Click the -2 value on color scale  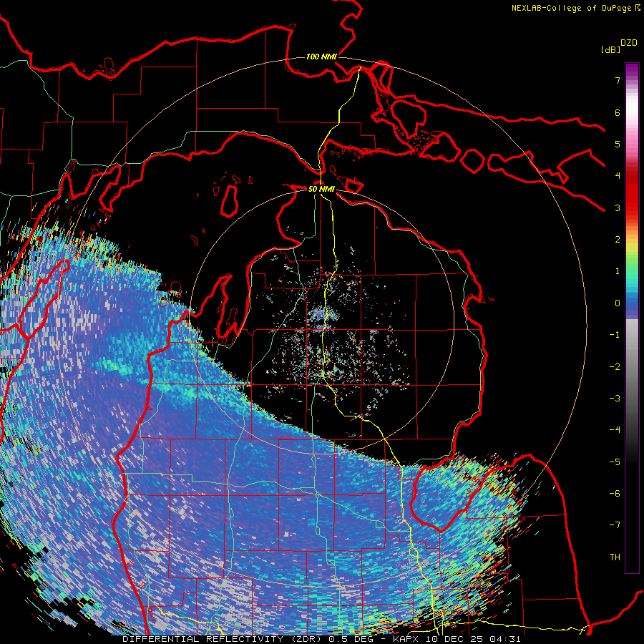(615, 367)
